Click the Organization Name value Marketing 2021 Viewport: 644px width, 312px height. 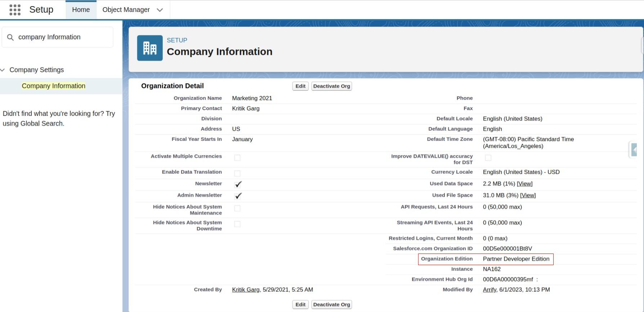click(252, 98)
